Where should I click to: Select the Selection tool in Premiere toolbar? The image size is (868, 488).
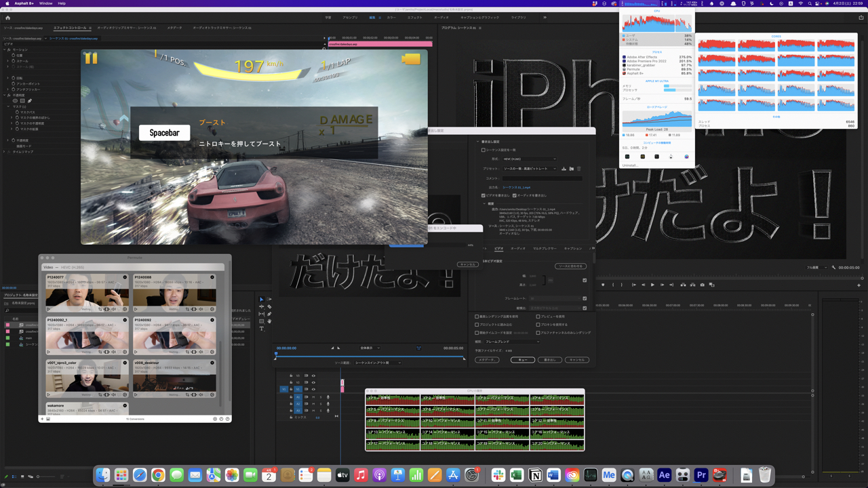pyautogui.click(x=261, y=299)
